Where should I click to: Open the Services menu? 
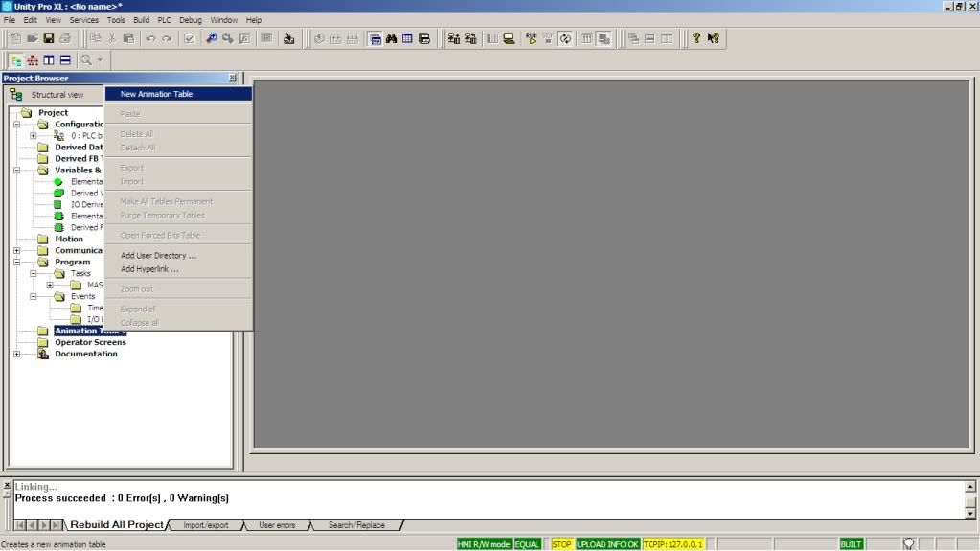pyautogui.click(x=83, y=20)
